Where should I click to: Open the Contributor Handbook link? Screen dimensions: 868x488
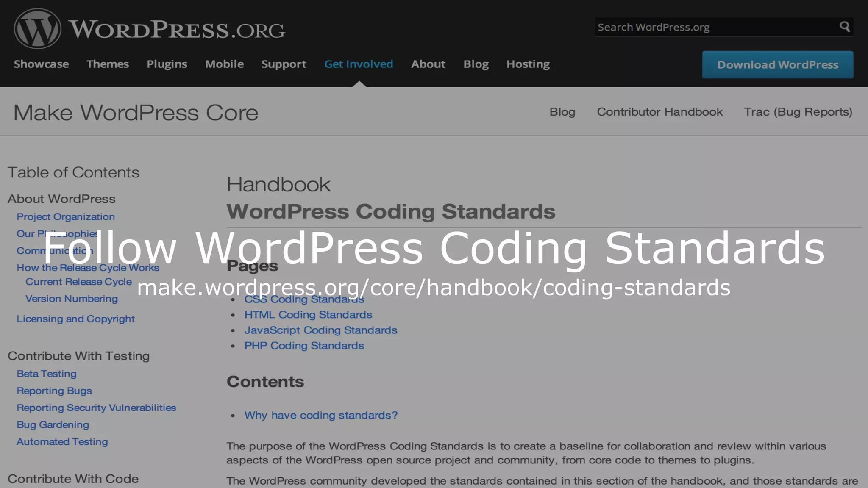point(660,112)
